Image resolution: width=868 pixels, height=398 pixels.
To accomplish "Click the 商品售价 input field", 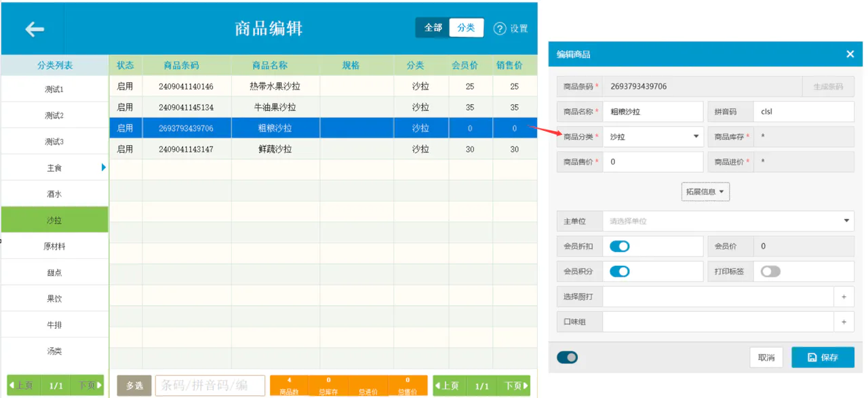I will point(653,162).
